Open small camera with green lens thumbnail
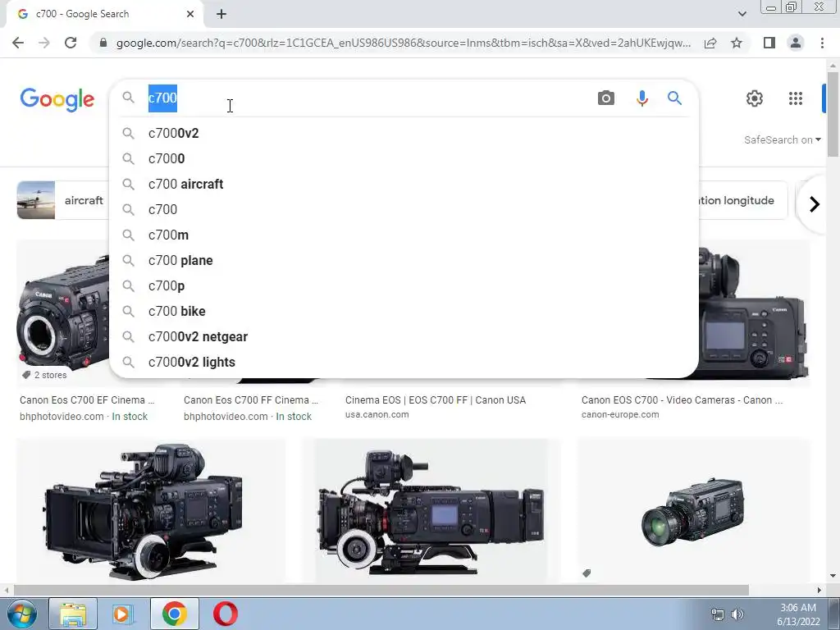Image resolution: width=840 pixels, height=630 pixels. click(694, 510)
